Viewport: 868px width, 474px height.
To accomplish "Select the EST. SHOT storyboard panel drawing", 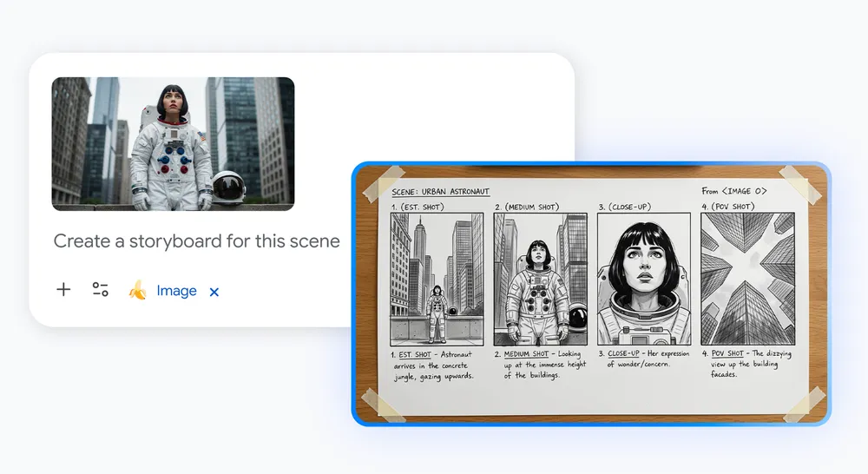I will pyautogui.click(x=436, y=279).
